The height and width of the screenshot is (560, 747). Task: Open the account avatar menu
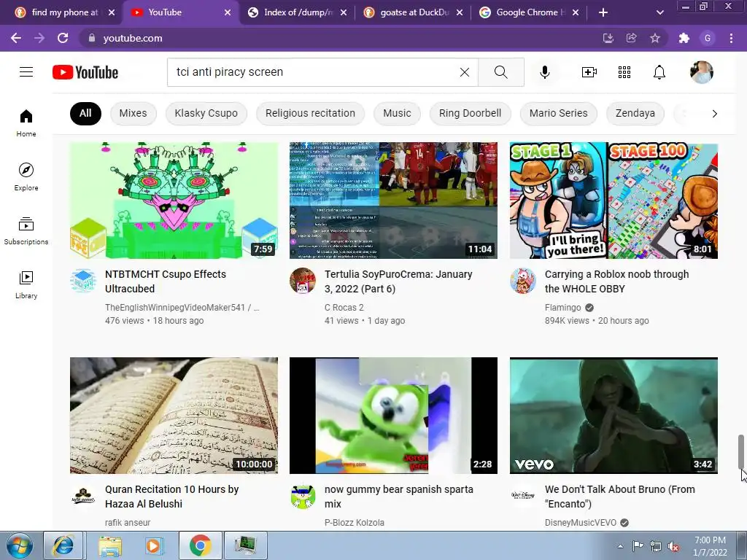tap(701, 72)
